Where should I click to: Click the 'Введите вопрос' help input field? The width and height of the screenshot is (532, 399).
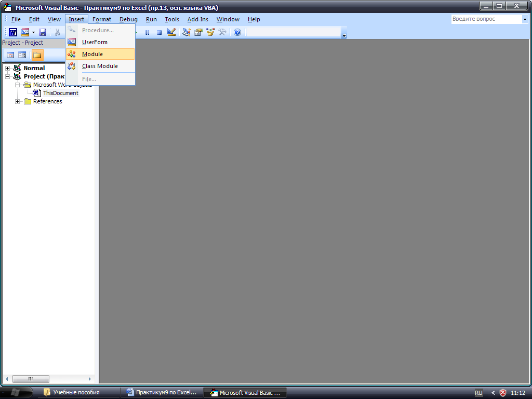tap(486, 19)
